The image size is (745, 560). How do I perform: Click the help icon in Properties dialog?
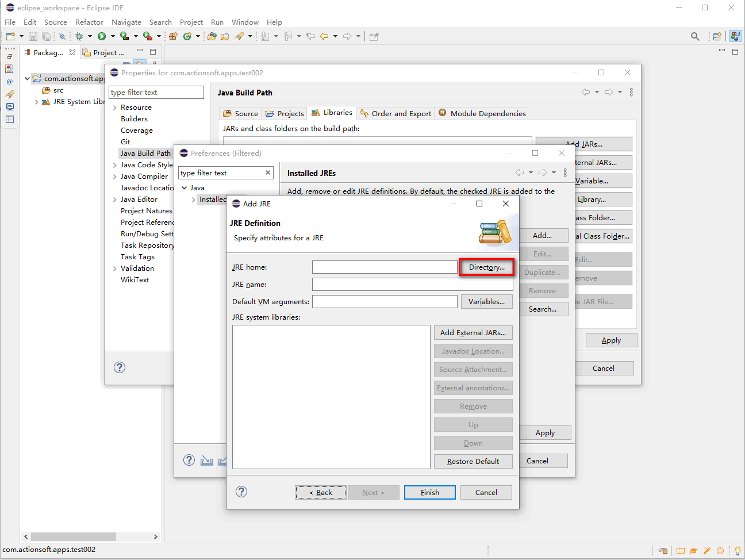point(120,367)
